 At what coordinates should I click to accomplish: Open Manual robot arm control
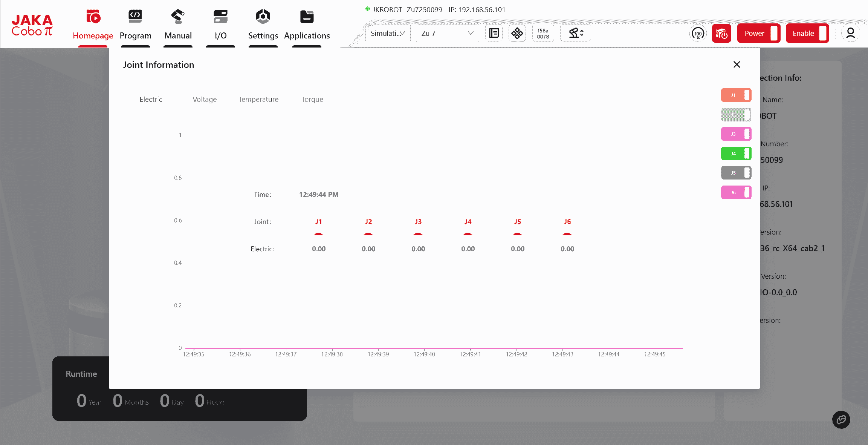(x=178, y=17)
